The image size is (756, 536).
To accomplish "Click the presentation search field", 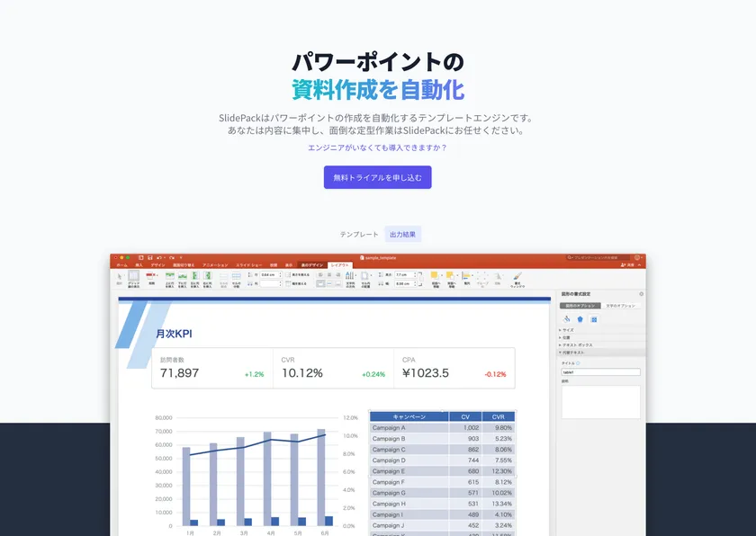I will tap(598, 257).
